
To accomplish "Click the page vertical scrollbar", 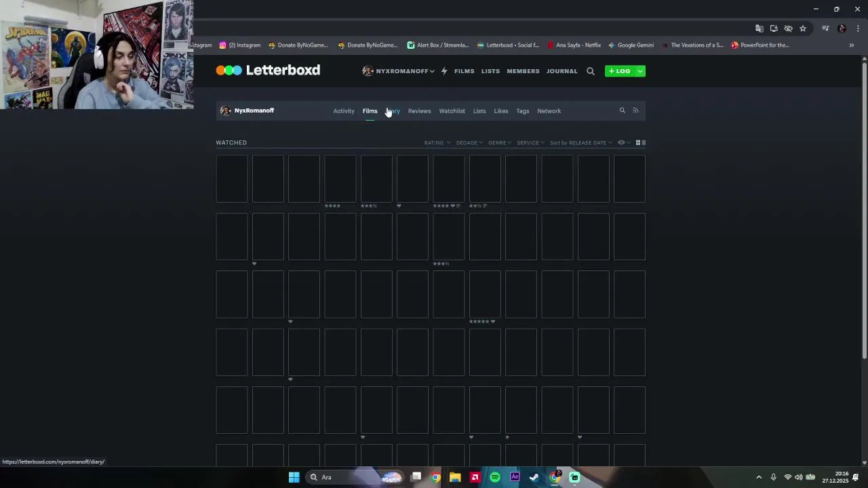I will pos(865,210).
